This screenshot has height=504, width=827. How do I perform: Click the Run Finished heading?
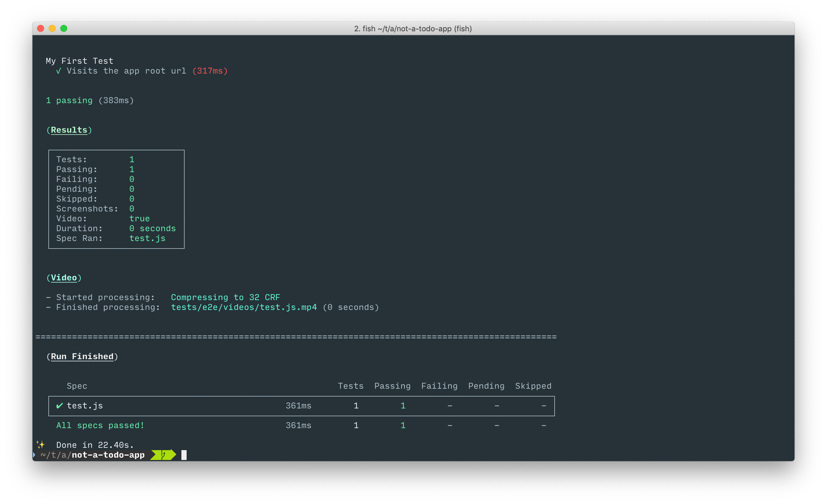click(x=82, y=356)
